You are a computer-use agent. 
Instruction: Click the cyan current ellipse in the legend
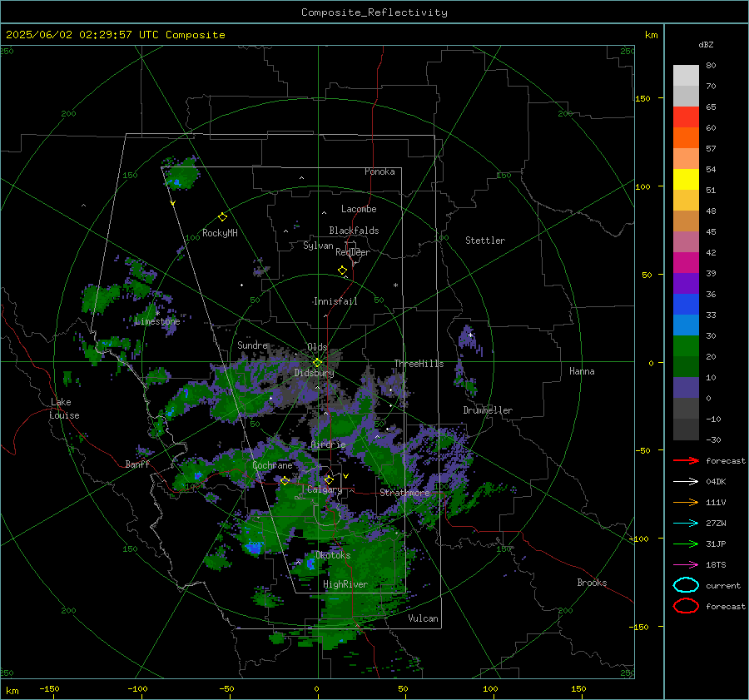pyautogui.click(x=686, y=585)
